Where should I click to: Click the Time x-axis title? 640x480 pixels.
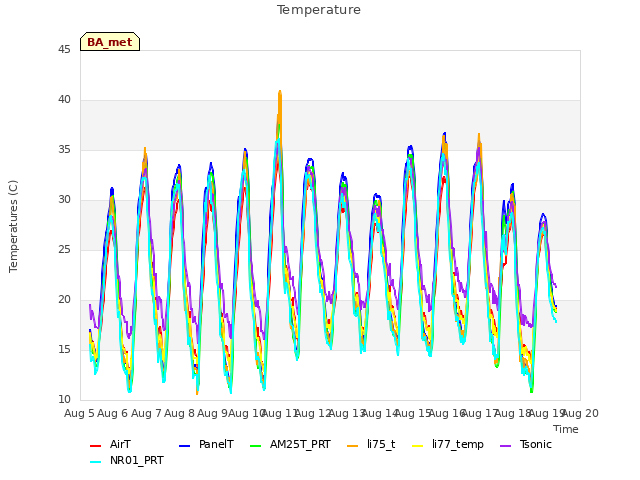point(566,429)
